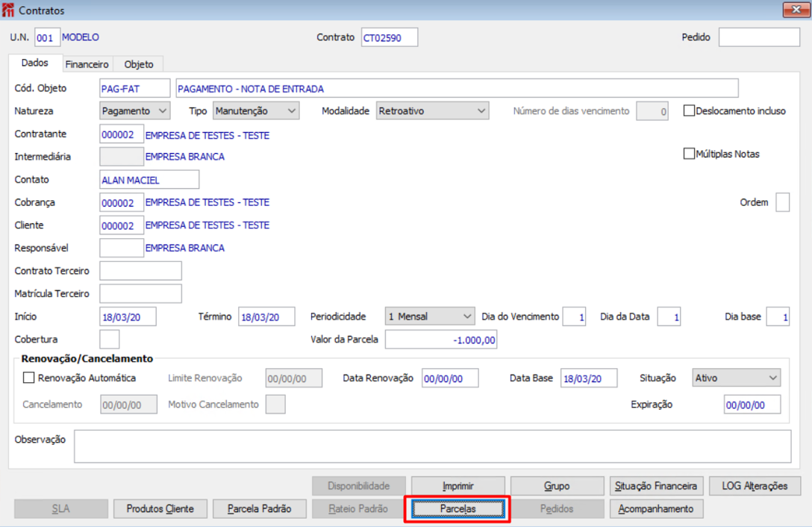Close the Contratos window
812x527 pixels.
pyautogui.click(x=796, y=9)
